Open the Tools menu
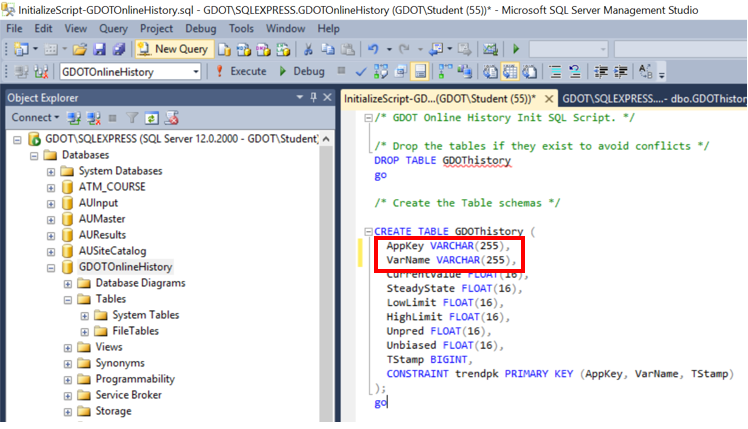Image resolution: width=748 pixels, height=429 pixels. [x=241, y=29]
